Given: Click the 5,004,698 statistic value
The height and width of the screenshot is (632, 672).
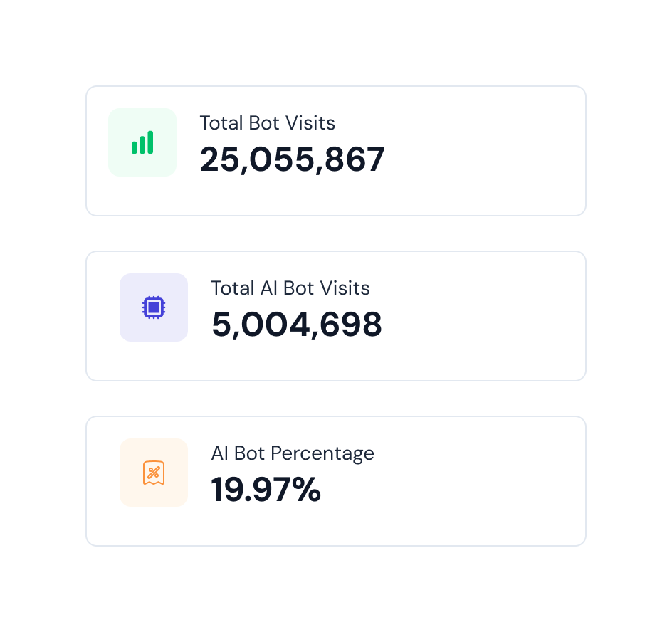Looking at the screenshot, I should (297, 325).
